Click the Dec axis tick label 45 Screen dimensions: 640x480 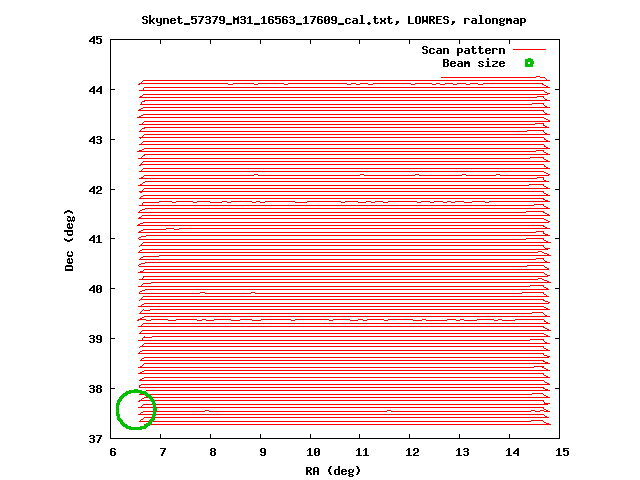coord(95,40)
